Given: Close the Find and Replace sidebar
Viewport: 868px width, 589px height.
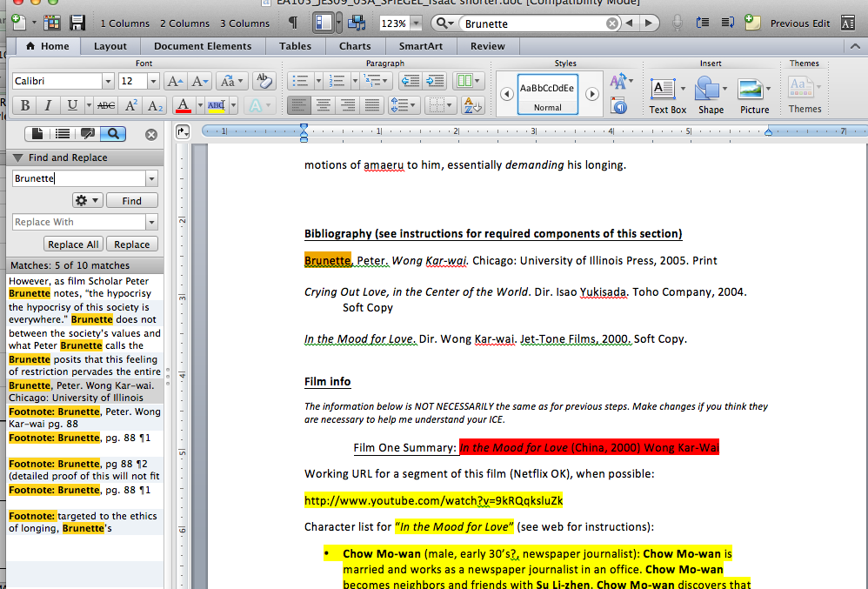Looking at the screenshot, I should pos(151,134).
